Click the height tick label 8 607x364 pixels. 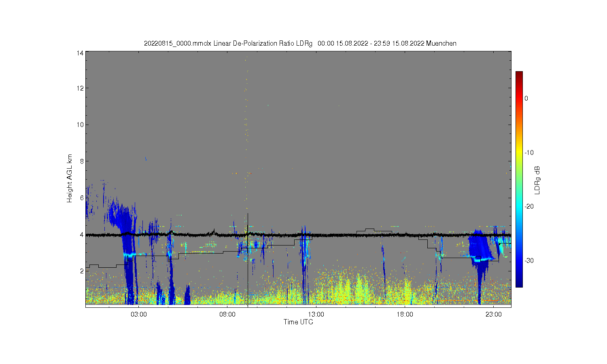point(82,161)
